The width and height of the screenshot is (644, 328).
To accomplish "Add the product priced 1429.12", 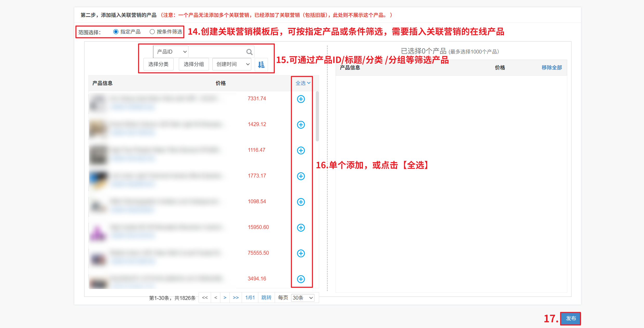I will [301, 125].
